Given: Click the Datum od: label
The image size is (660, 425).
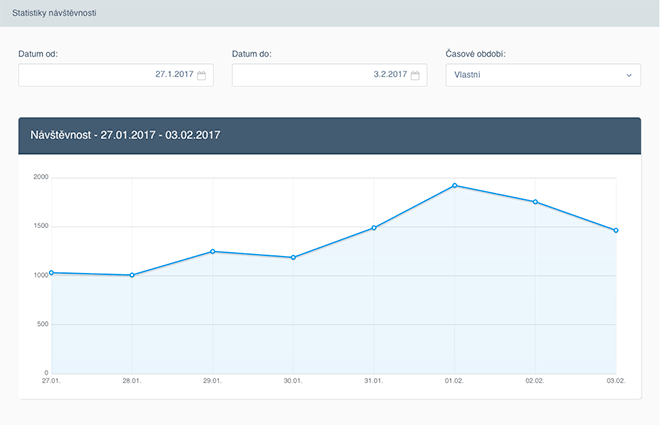Looking at the screenshot, I should 38,54.
